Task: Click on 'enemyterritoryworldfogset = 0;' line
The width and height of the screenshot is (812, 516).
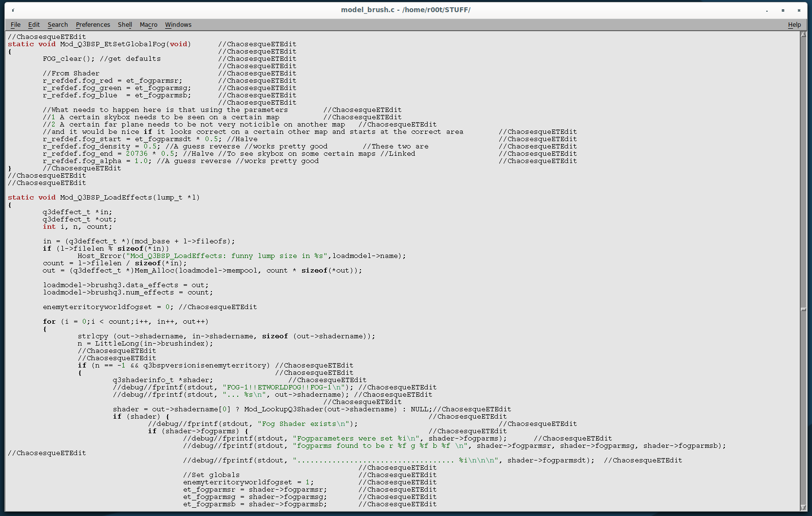Action: [x=108, y=307]
